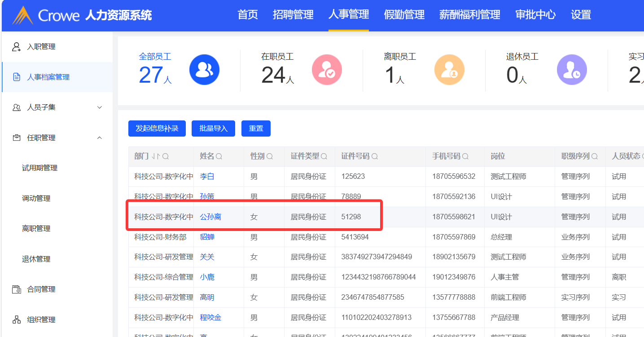Open the 假勤管理 top menu
The height and width of the screenshot is (337, 644).
[x=404, y=15]
